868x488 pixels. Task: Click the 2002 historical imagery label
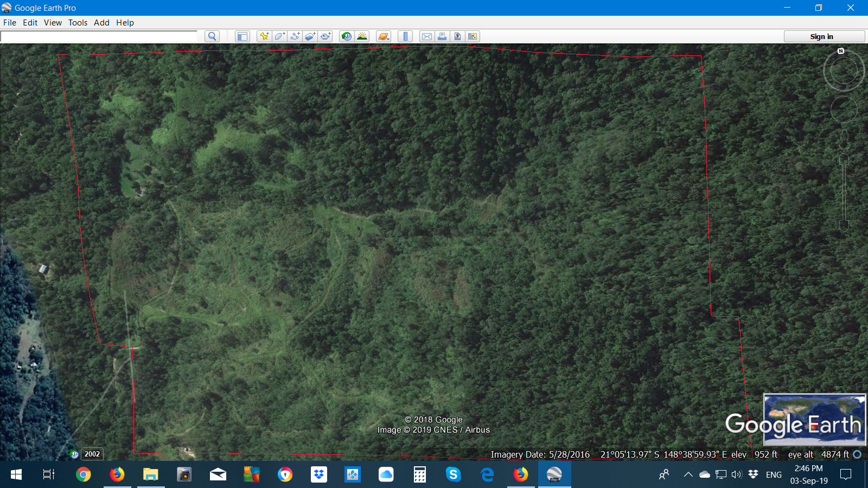click(x=92, y=454)
